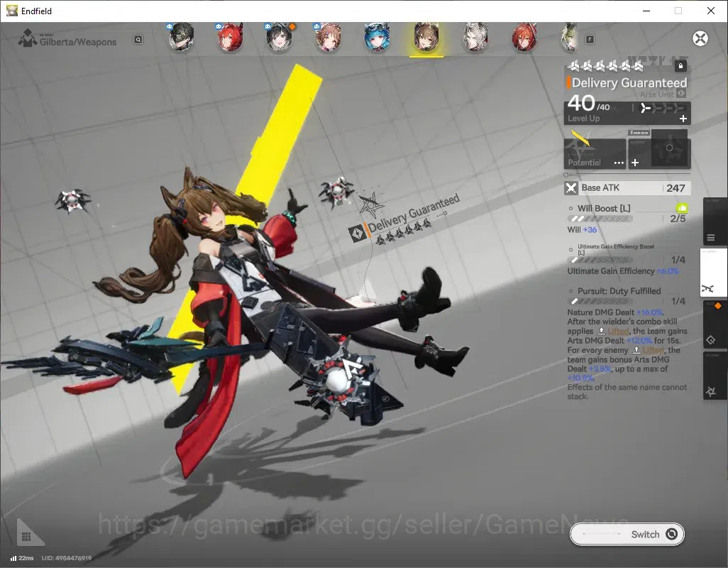Click the floating drone left of character

[72, 200]
